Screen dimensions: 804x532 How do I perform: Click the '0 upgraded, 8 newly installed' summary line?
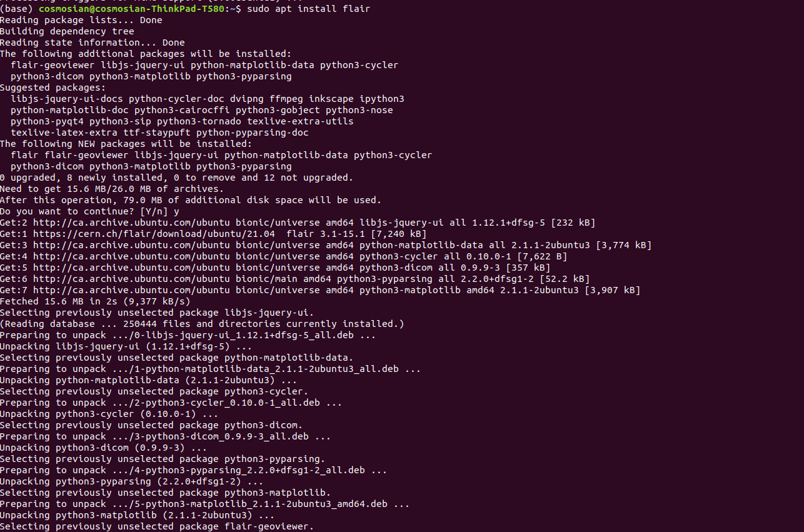click(176, 178)
